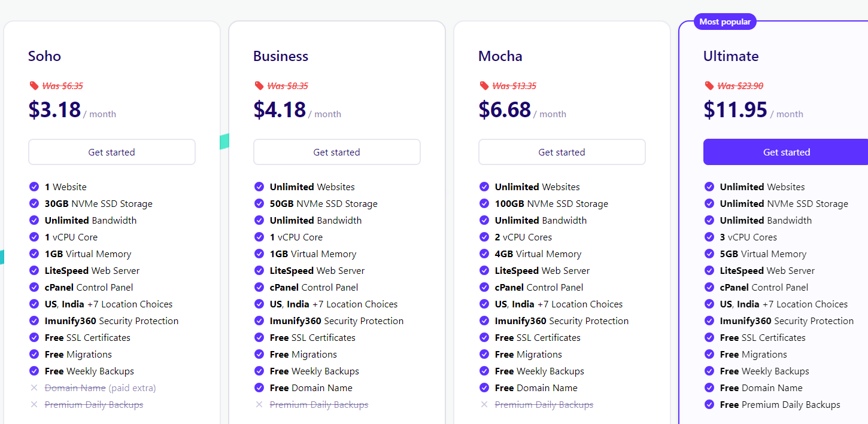This screenshot has height=424, width=868.
Task: Click the price tag icon on Mocha plan
Action: pyautogui.click(x=484, y=86)
